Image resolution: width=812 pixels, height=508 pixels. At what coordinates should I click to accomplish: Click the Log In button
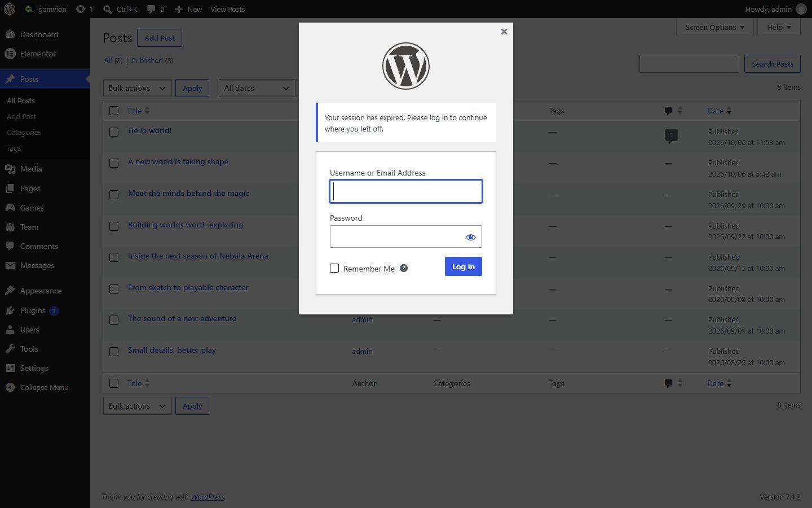point(464,266)
